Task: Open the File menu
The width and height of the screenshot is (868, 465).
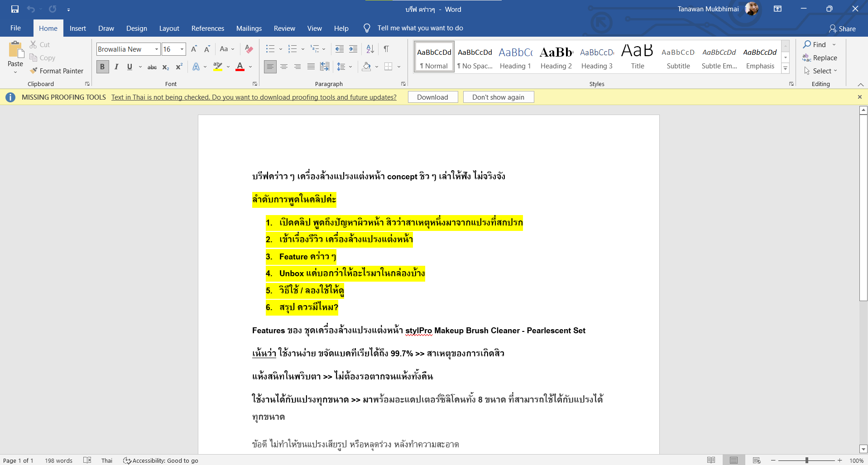Action: [16, 28]
